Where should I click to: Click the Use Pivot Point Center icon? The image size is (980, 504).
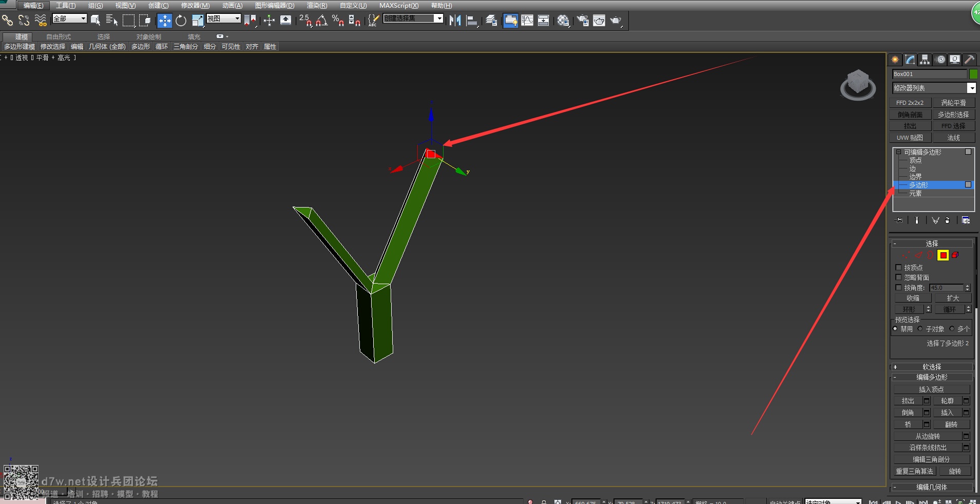click(250, 20)
